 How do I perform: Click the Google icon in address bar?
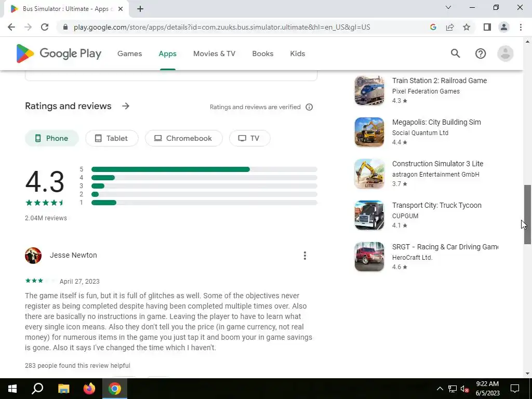point(433,27)
